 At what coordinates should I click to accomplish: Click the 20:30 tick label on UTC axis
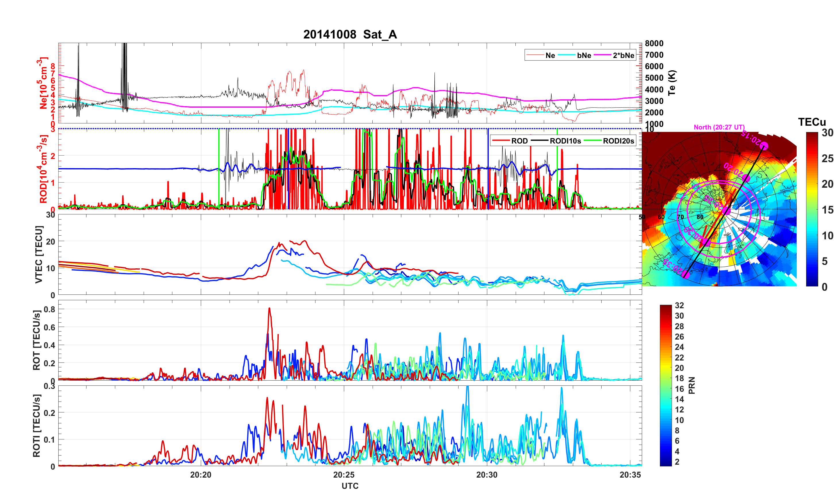pos(487,475)
